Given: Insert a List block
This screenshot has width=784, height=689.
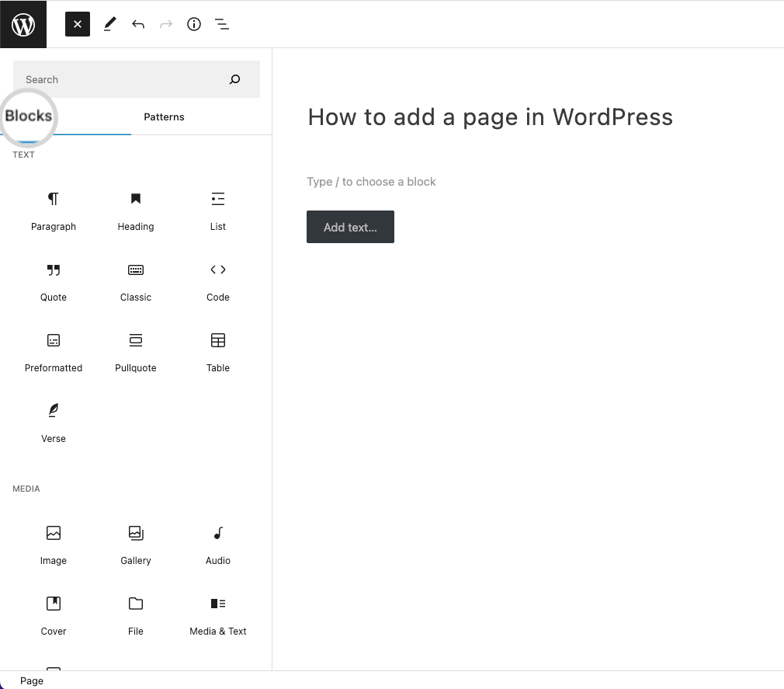Looking at the screenshot, I should pos(218,211).
